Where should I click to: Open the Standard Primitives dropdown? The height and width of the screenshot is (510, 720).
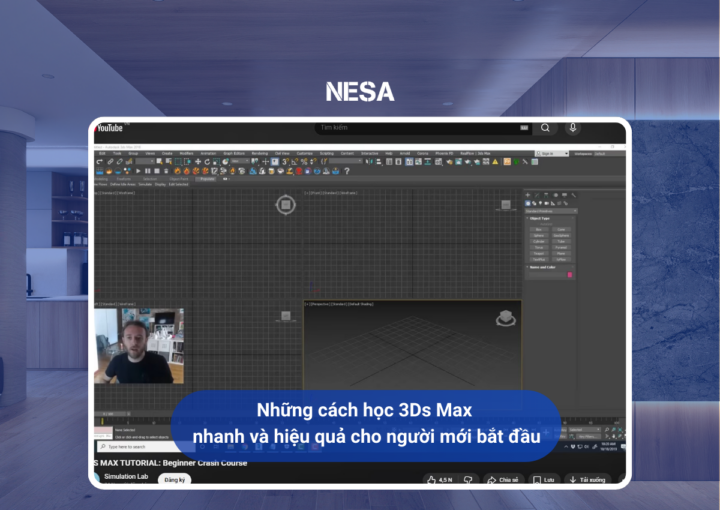pyautogui.click(x=551, y=211)
